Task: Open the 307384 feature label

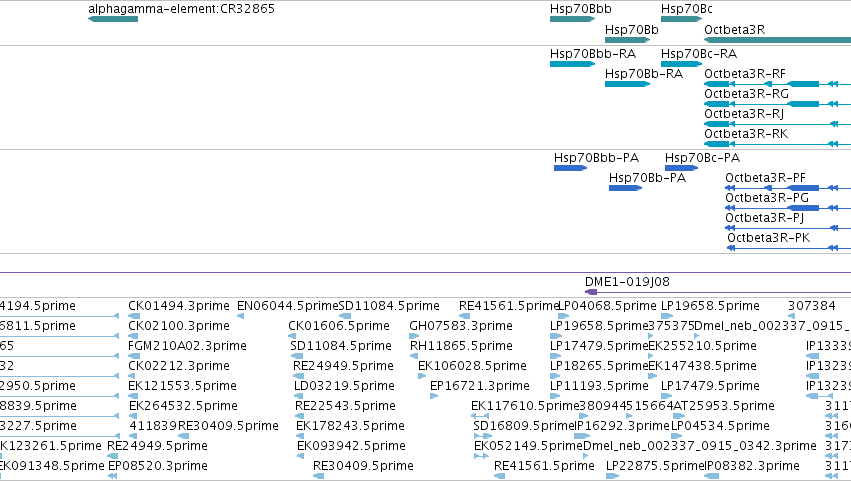Action: [811, 306]
